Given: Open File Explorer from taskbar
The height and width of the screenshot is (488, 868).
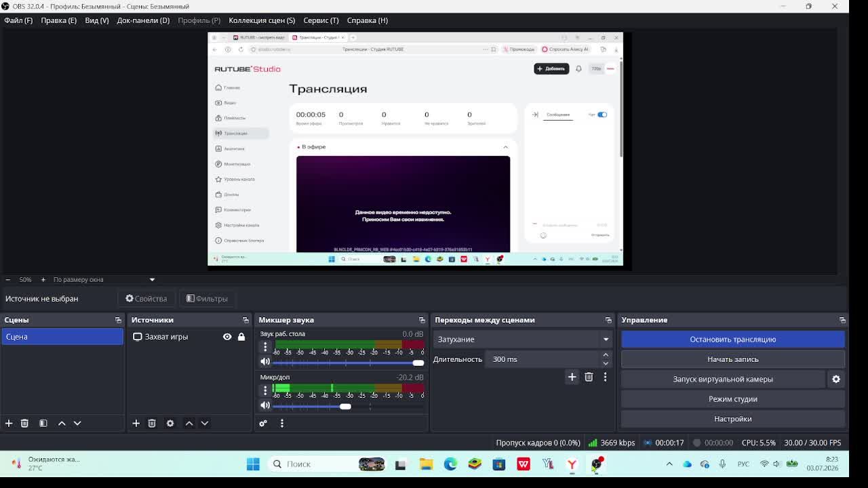Looking at the screenshot, I should pyautogui.click(x=426, y=464).
